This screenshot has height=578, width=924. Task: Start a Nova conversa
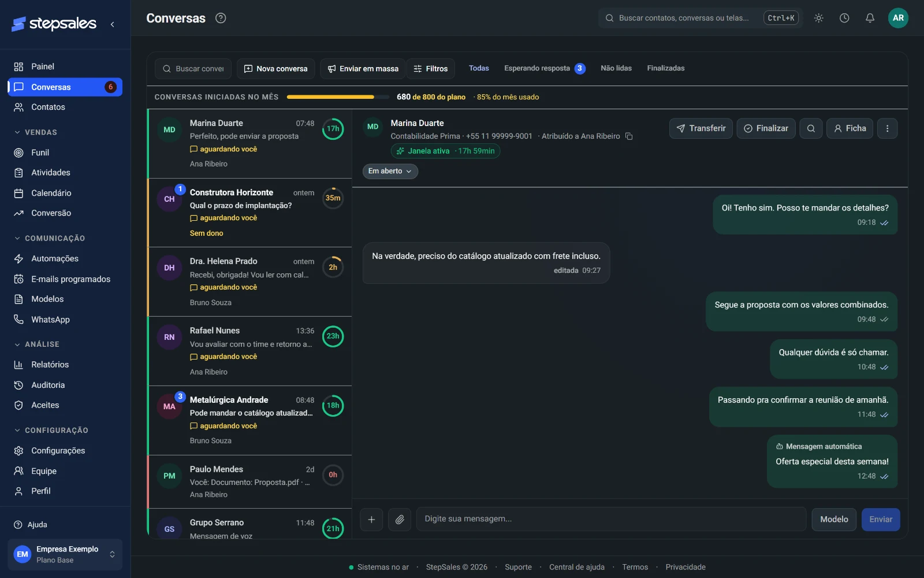point(276,69)
